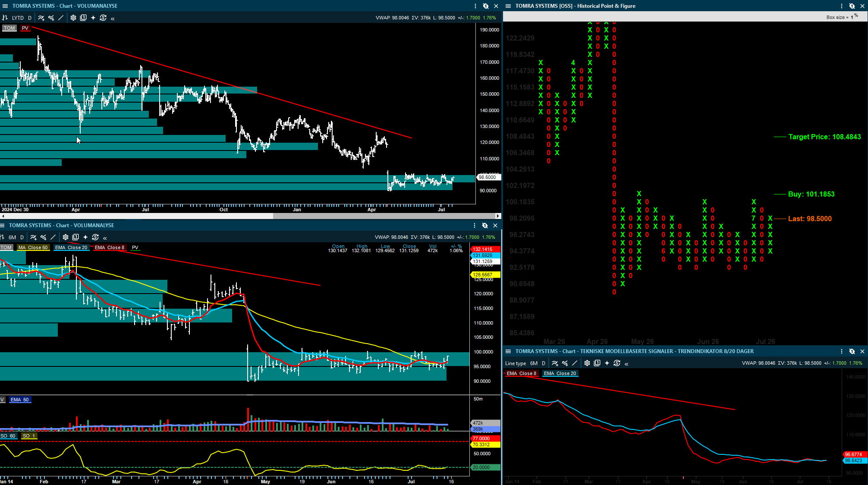868x485 pixels.
Task: Open the template pages icon in the trendindikator toolbar
Action: [597, 363]
